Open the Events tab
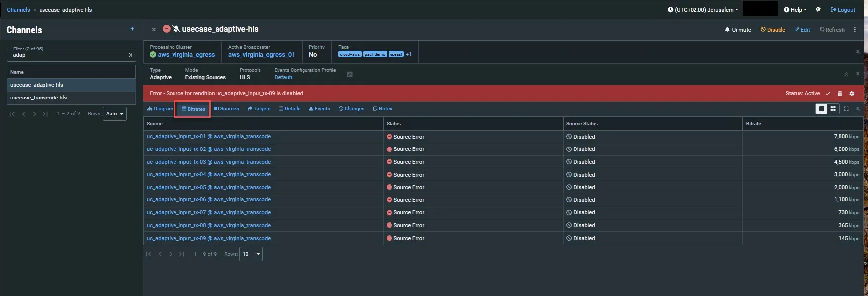The height and width of the screenshot is (296, 868). point(319,109)
